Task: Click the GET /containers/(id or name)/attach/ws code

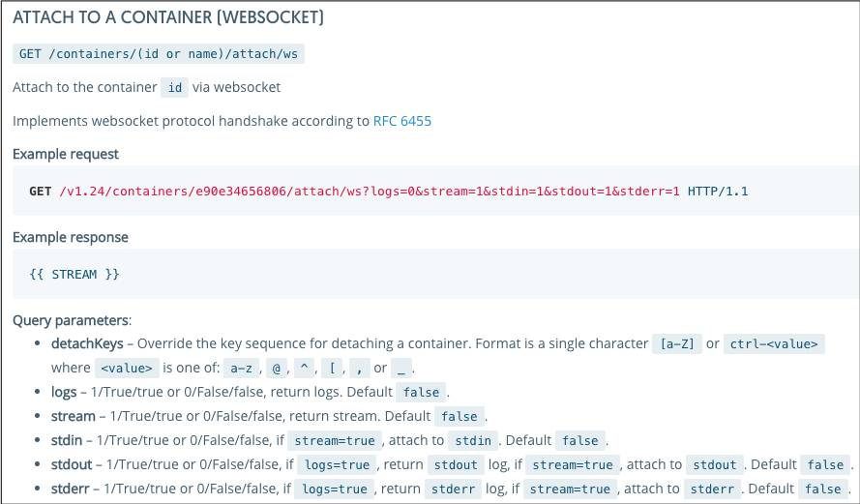Action: [159, 54]
